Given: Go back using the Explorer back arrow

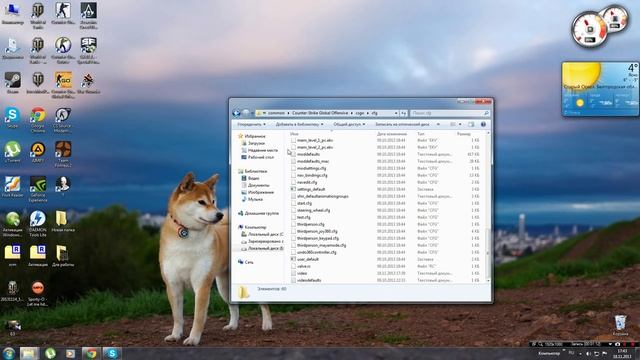Looking at the screenshot, I should pyautogui.click(x=236, y=113).
